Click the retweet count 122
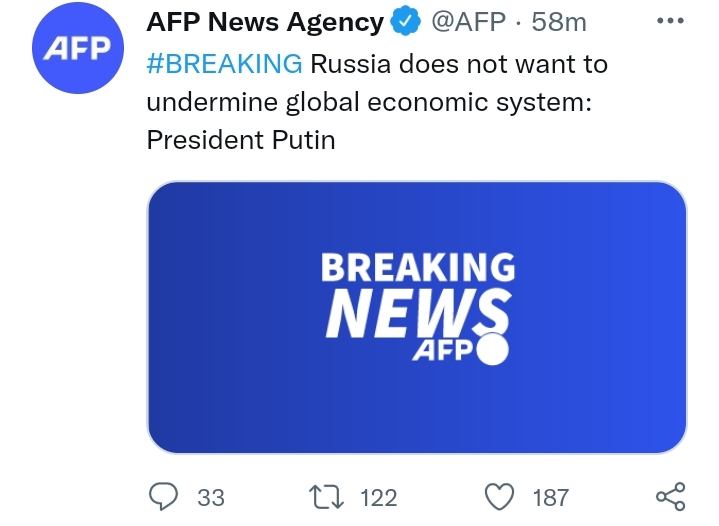Image resolution: width=719 pixels, height=526 pixels. click(379, 497)
